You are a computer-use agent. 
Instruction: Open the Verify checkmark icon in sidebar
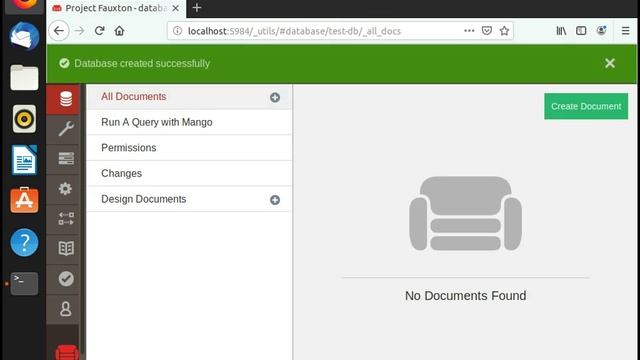pyautogui.click(x=66, y=278)
